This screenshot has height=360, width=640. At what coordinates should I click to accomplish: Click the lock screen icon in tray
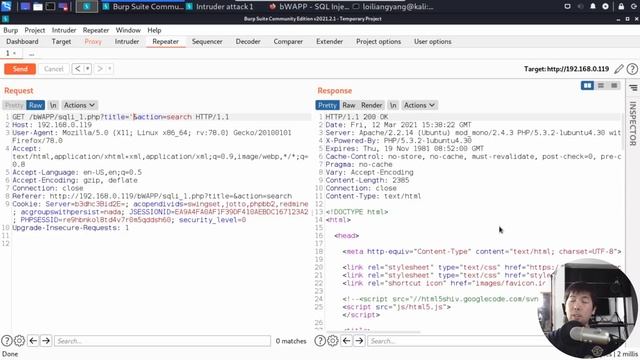(621, 7)
